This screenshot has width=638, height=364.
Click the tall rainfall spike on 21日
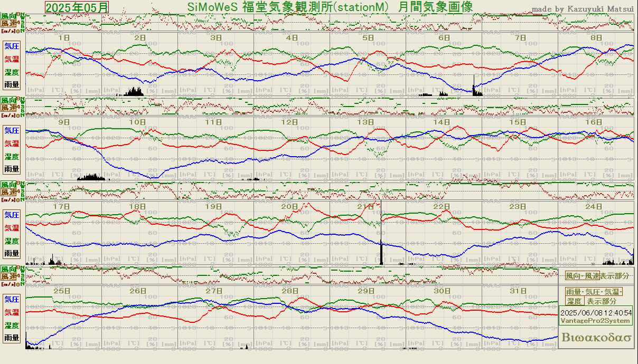coord(381,248)
